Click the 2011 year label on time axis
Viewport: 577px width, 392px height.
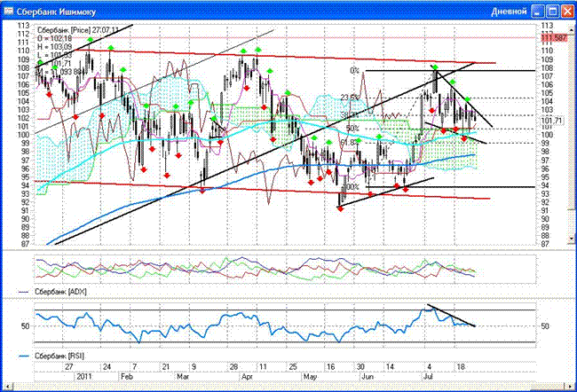84,377
